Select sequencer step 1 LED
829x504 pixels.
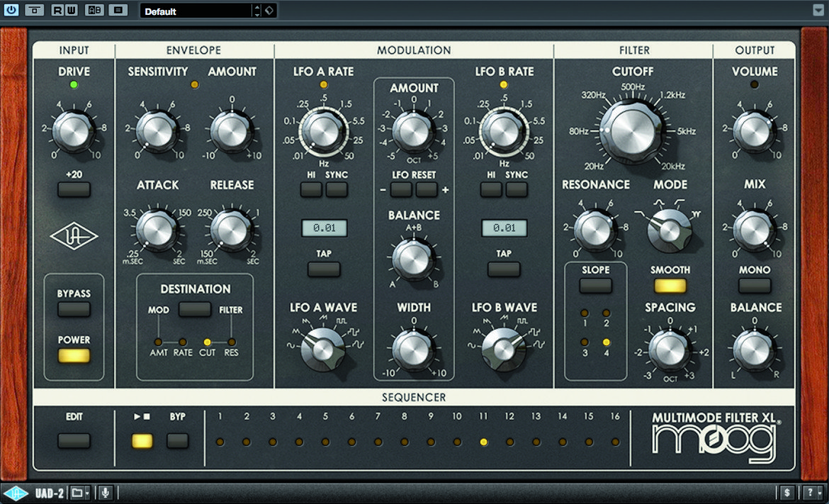click(x=220, y=442)
